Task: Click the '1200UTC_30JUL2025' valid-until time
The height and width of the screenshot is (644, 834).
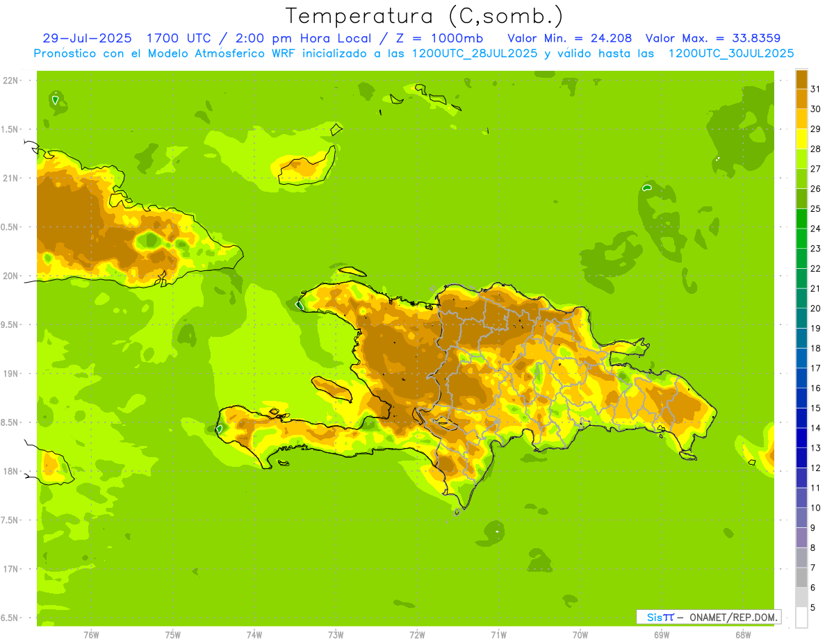Action: 731,53
